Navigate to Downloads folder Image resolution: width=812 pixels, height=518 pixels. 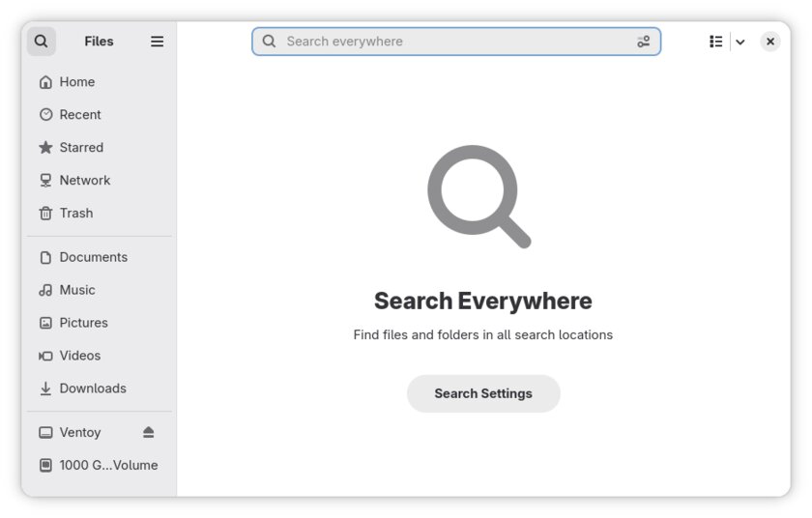(x=92, y=388)
